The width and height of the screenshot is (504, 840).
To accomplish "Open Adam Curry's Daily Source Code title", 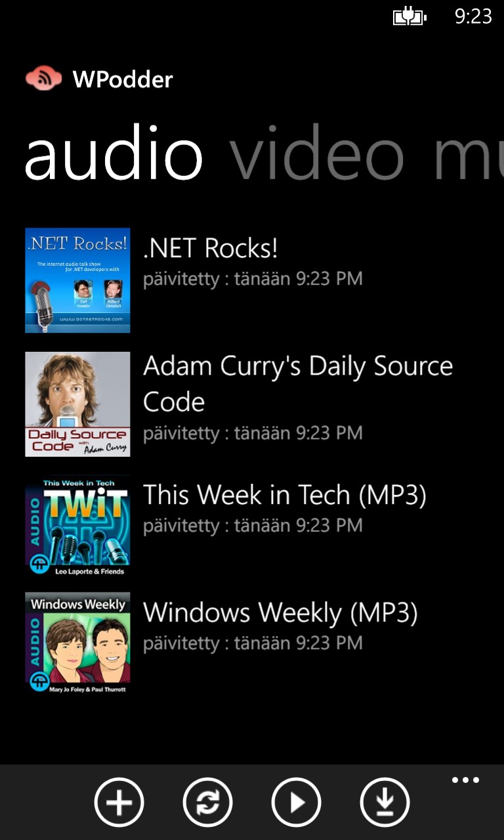I will coord(298,383).
